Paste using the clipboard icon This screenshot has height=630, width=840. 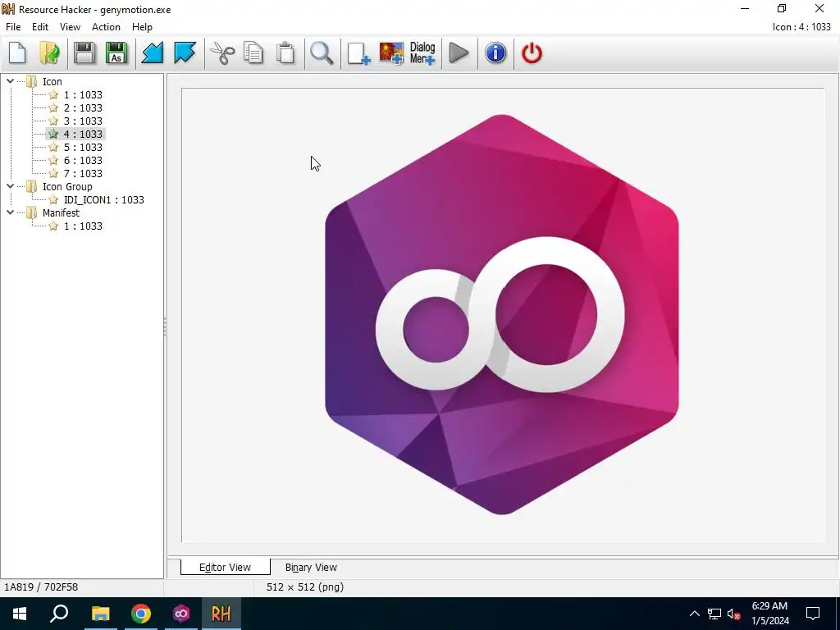click(x=286, y=53)
